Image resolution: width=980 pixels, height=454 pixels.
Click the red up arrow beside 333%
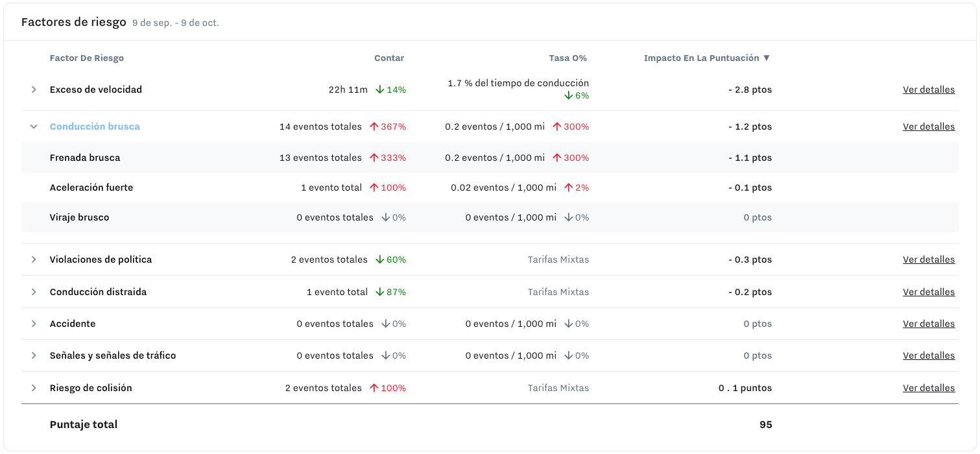pyautogui.click(x=374, y=158)
